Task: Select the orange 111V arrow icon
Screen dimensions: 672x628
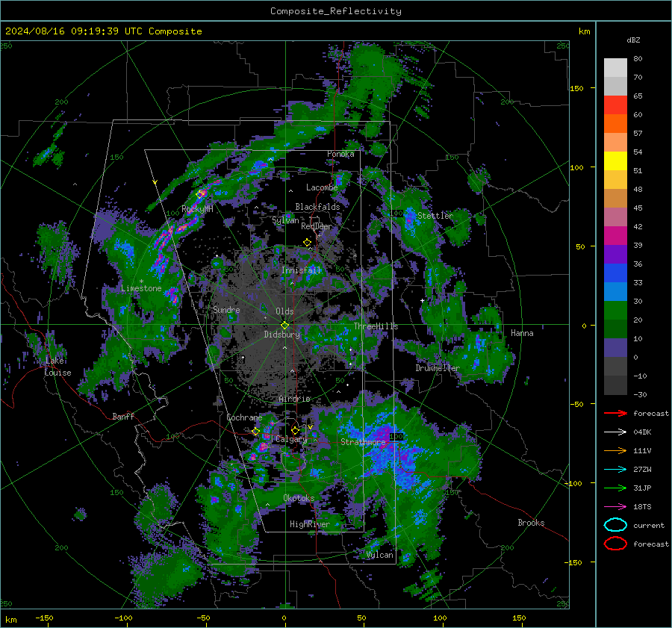Action: [x=615, y=450]
